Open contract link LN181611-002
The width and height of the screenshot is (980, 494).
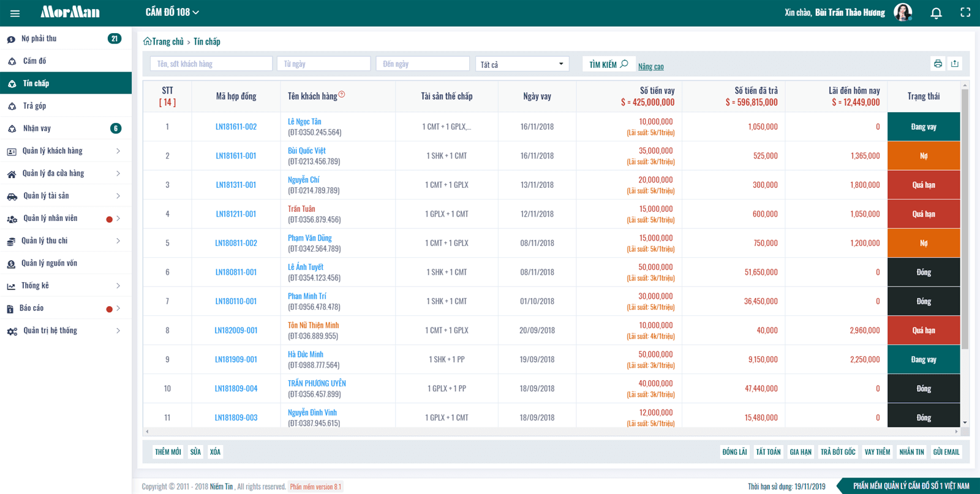coord(236,127)
